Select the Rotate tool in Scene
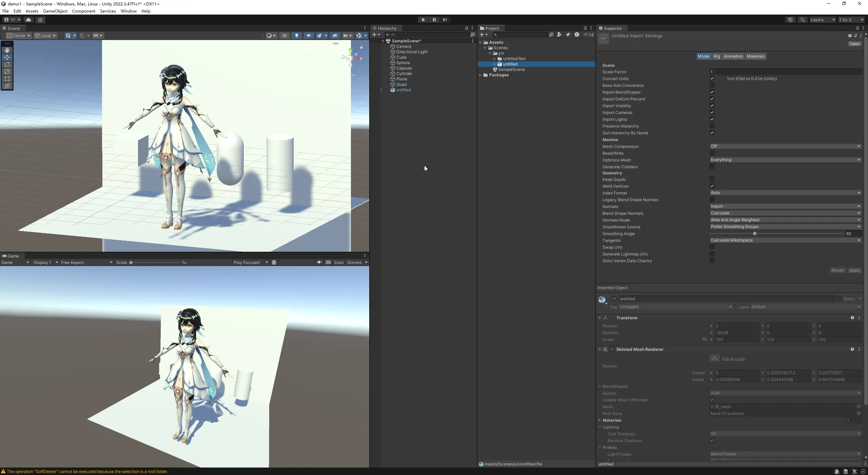This screenshot has width=868, height=475. click(7, 64)
